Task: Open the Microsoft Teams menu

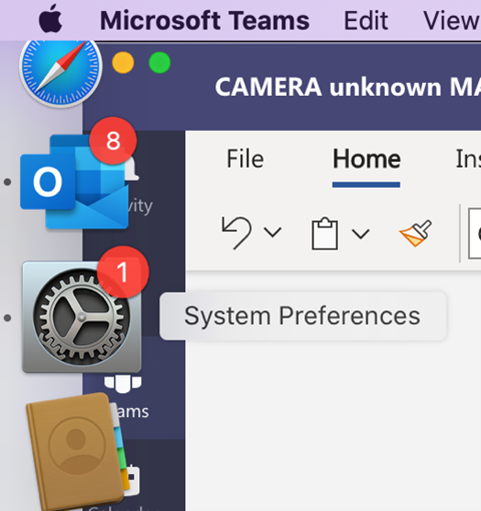Action: [x=205, y=21]
